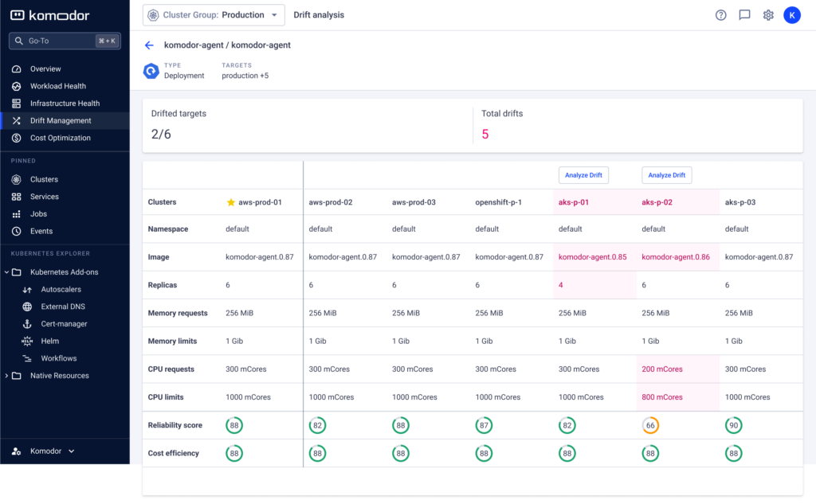Open the chat feedback icon
Screen dimensions: 816x504
745,15
